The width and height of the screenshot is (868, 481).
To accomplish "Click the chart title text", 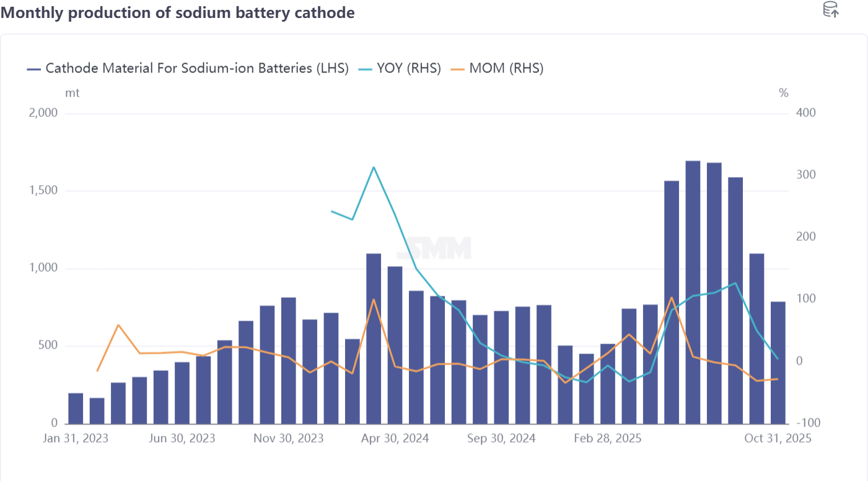I will coord(178,12).
